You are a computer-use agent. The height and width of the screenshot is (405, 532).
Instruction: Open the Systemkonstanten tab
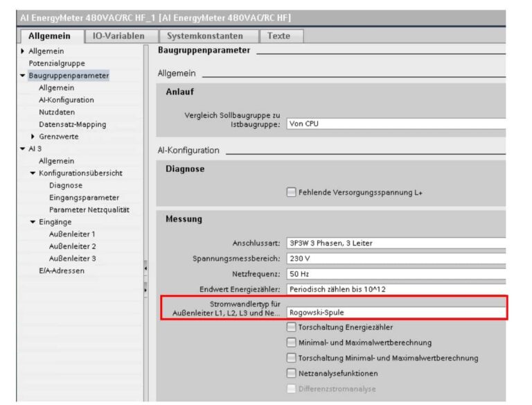[206, 35]
